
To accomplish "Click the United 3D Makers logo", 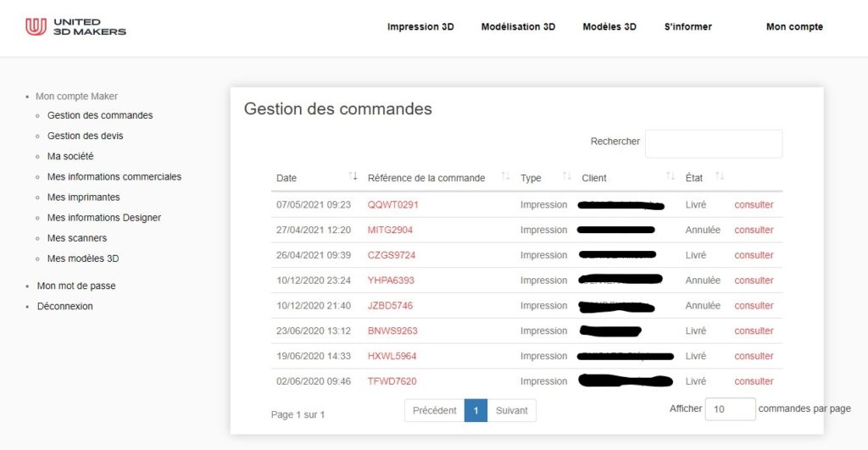I will [75, 26].
